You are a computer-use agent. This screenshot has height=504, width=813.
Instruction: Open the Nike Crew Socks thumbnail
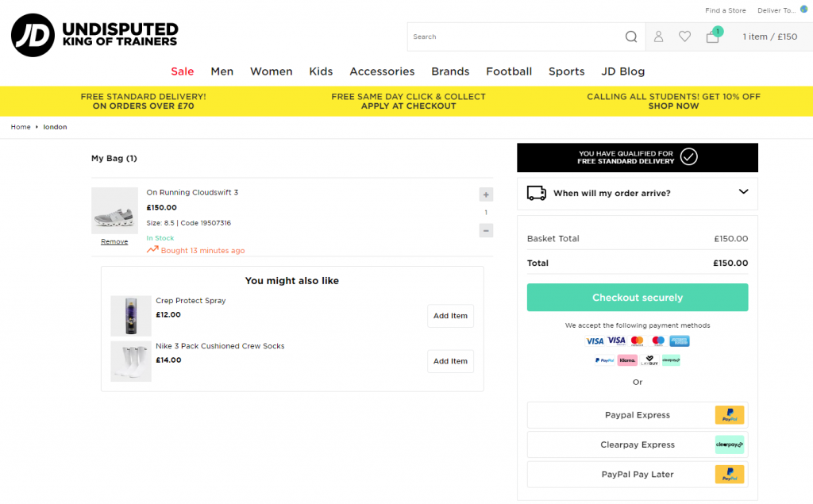coord(131,361)
